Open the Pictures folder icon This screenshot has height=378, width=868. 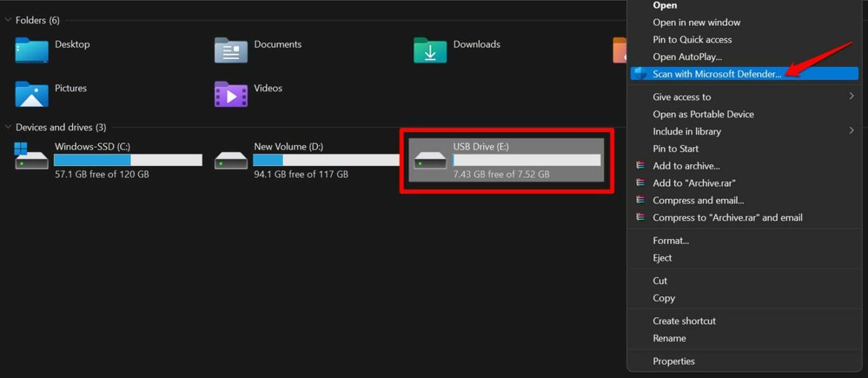point(32,94)
